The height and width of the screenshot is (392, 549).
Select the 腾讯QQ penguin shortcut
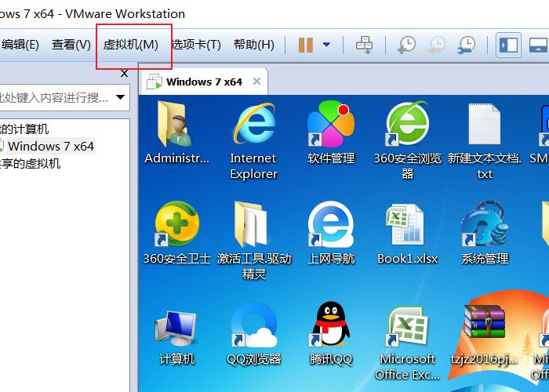pos(331,333)
